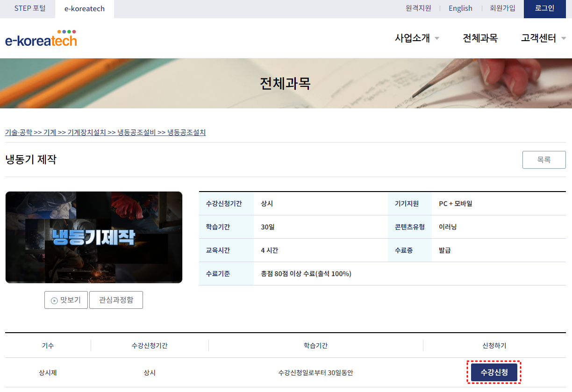Open the 원격지원 link

[x=418, y=8]
